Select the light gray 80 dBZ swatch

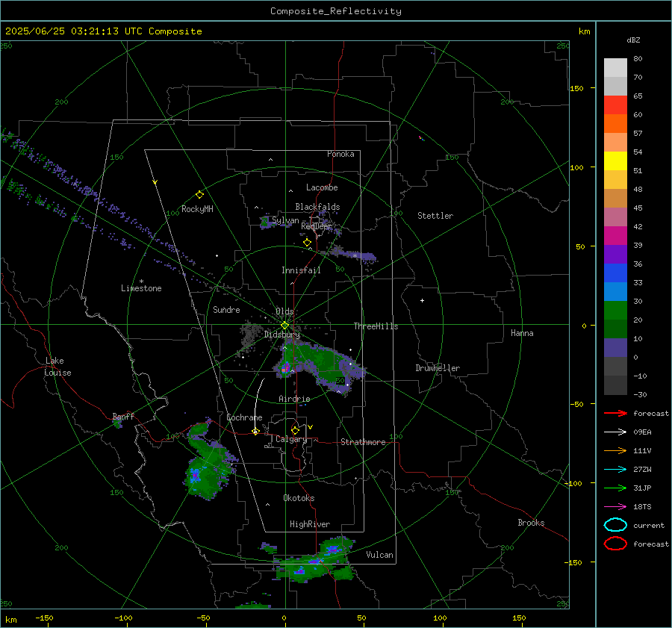[615, 68]
